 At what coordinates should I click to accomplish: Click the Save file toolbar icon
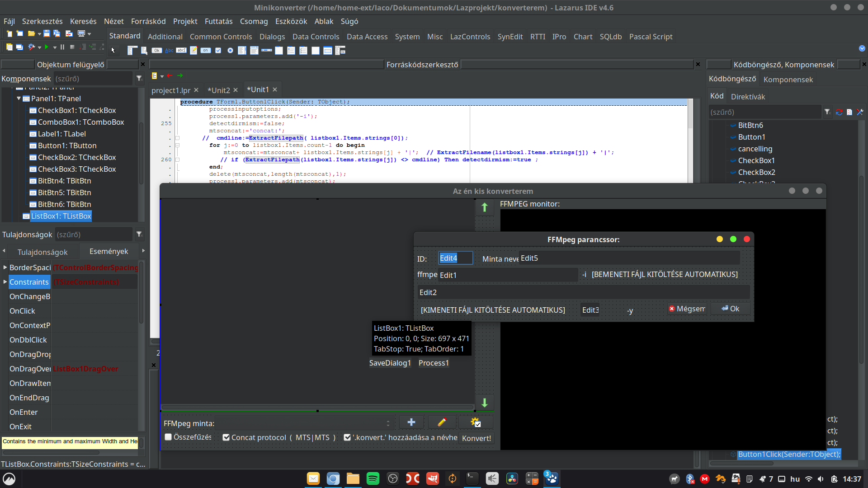pyautogui.click(x=46, y=33)
